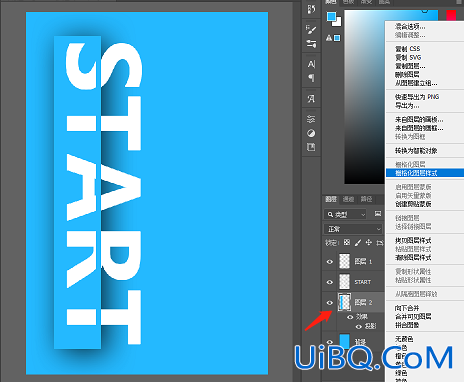Choose 清除图层样式 clear style entry
Image resolution: width=464 pixels, height=382 pixels.
(x=413, y=258)
